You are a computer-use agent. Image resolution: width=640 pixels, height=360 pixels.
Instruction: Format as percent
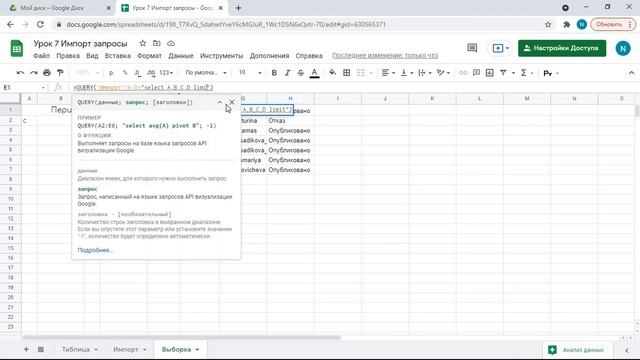(125, 73)
